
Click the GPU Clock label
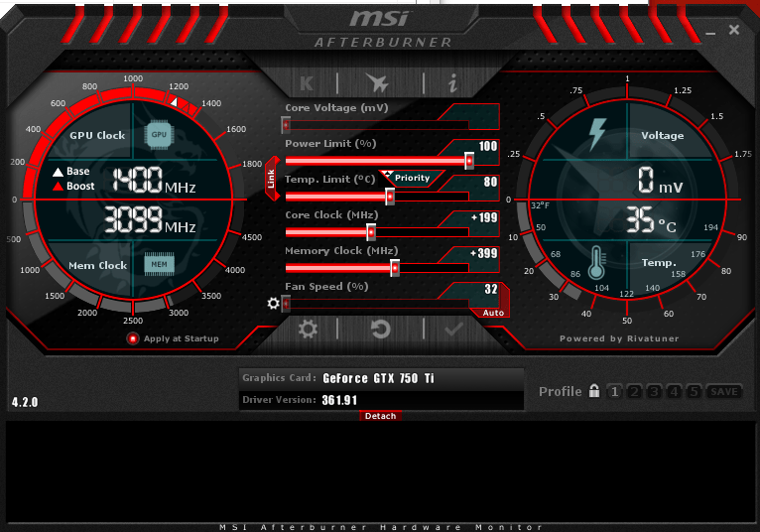click(x=97, y=135)
